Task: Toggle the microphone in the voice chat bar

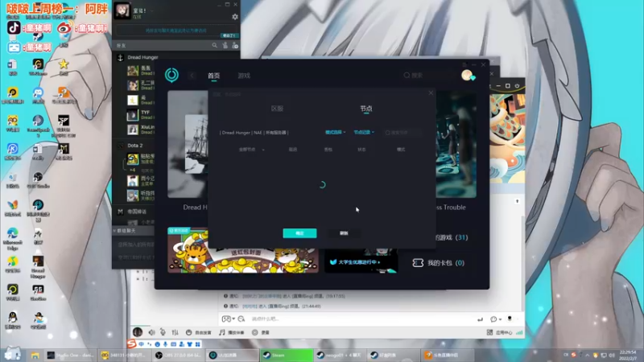Action: pyautogui.click(x=163, y=332)
